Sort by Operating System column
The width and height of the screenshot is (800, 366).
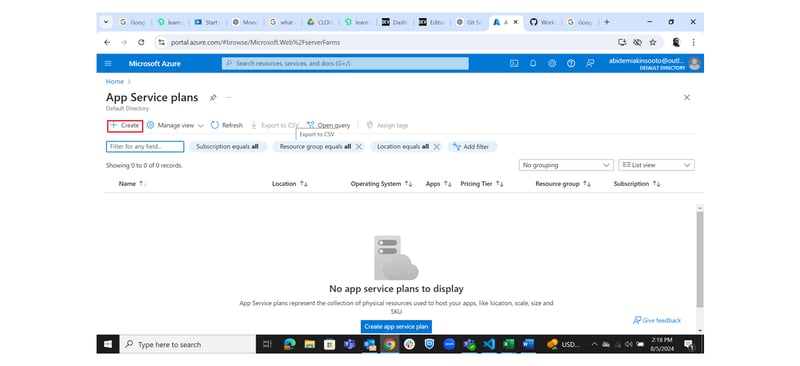pos(381,184)
